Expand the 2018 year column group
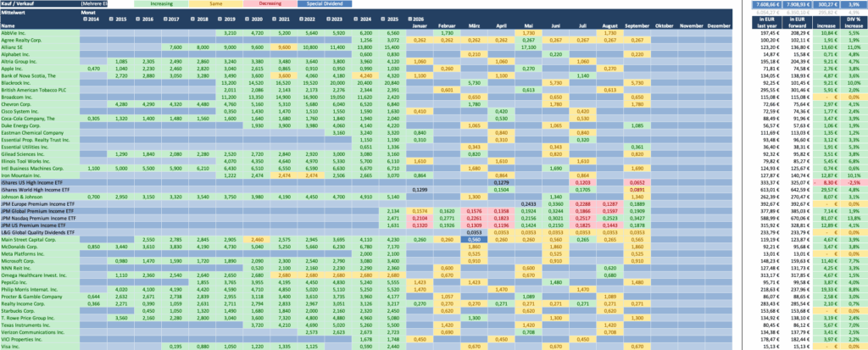 (193, 19)
